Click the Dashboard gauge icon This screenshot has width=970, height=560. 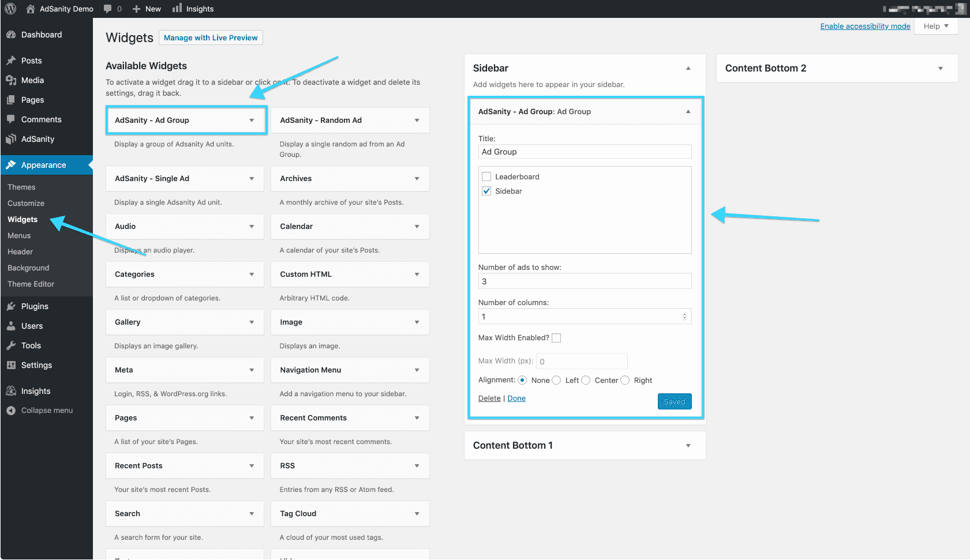11,35
